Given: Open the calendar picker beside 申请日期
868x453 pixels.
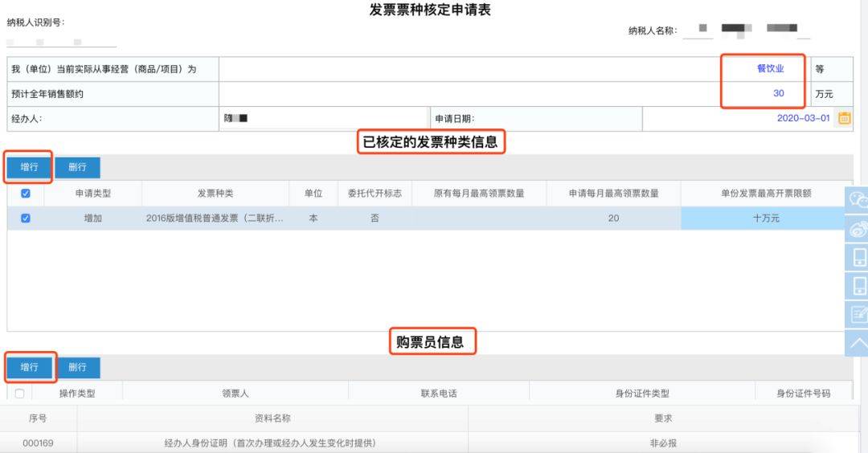Looking at the screenshot, I should tap(844, 118).
